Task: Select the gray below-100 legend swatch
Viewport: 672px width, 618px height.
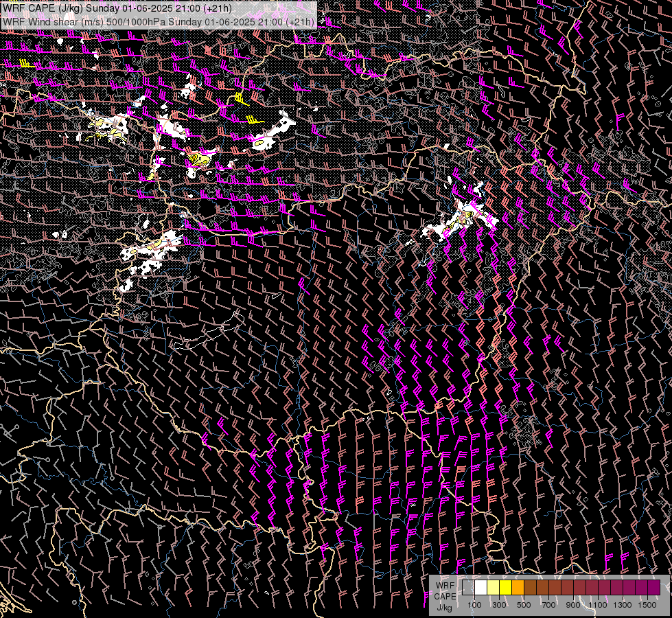Action: pyautogui.click(x=468, y=587)
